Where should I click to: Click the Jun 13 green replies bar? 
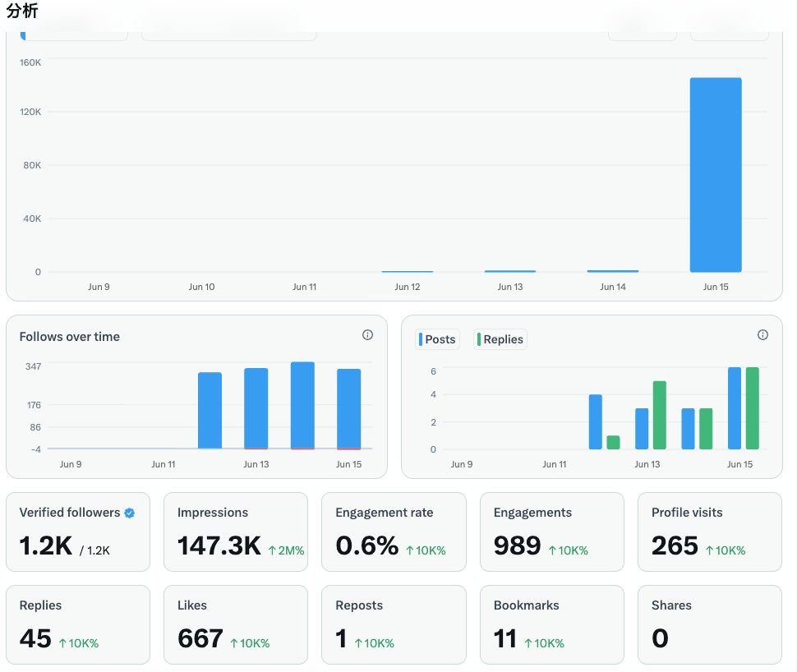pyautogui.click(x=660, y=415)
